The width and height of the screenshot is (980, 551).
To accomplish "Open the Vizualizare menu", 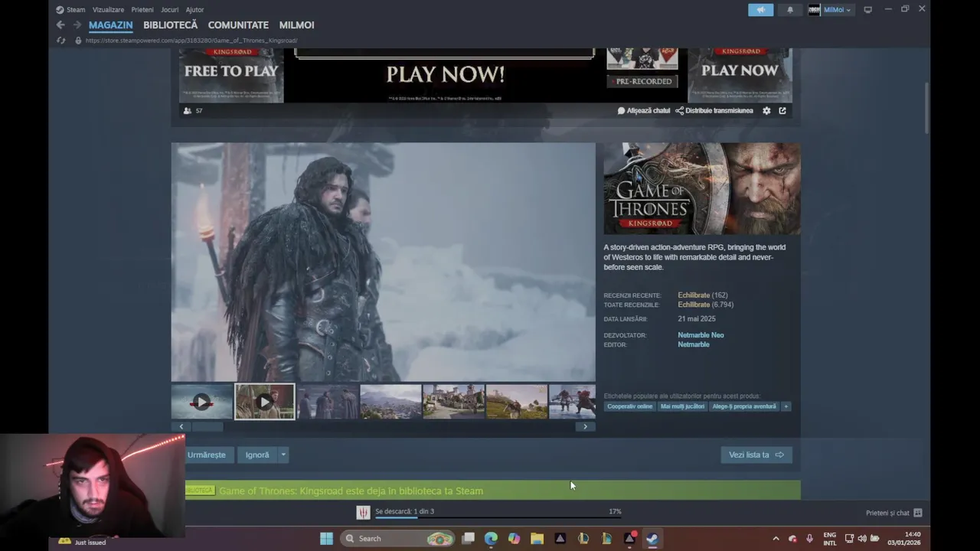I will [108, 10].
